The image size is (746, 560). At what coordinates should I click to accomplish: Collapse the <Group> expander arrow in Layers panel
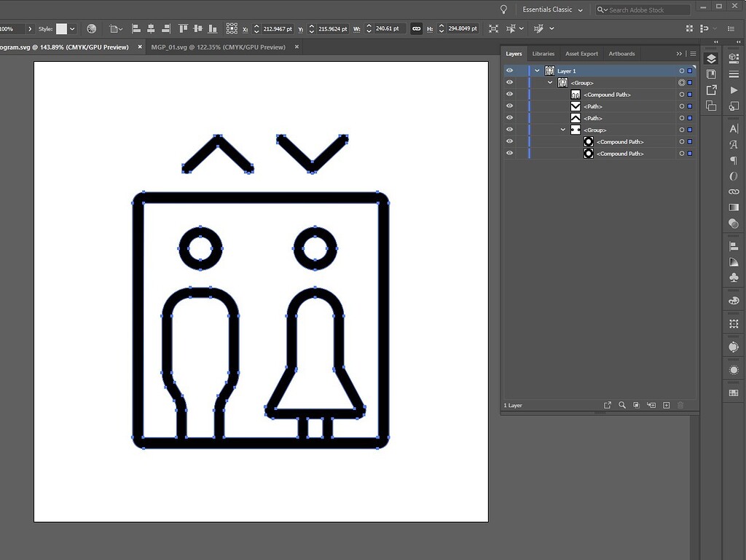coord(549,82)
